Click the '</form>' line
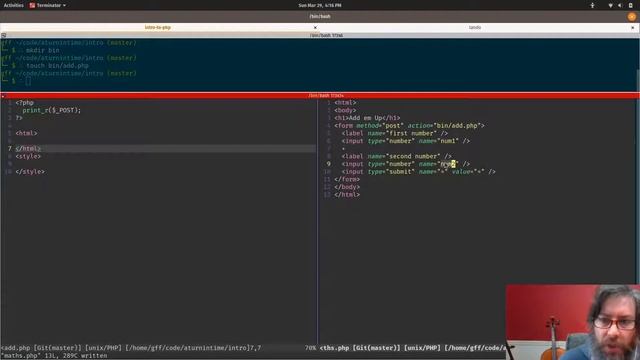This screenshot has width=640, height=360. point(347,179)
